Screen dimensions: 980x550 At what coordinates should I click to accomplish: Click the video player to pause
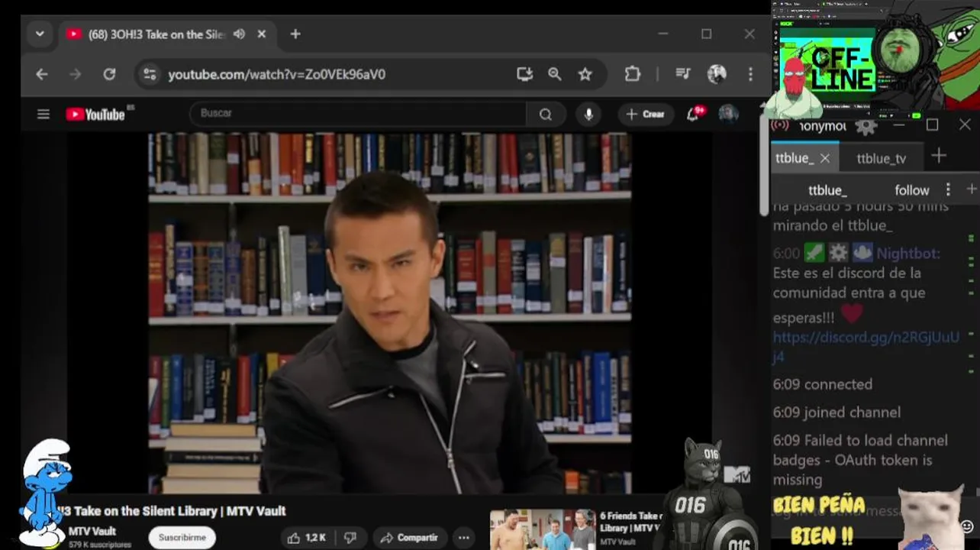pos(389,313)
